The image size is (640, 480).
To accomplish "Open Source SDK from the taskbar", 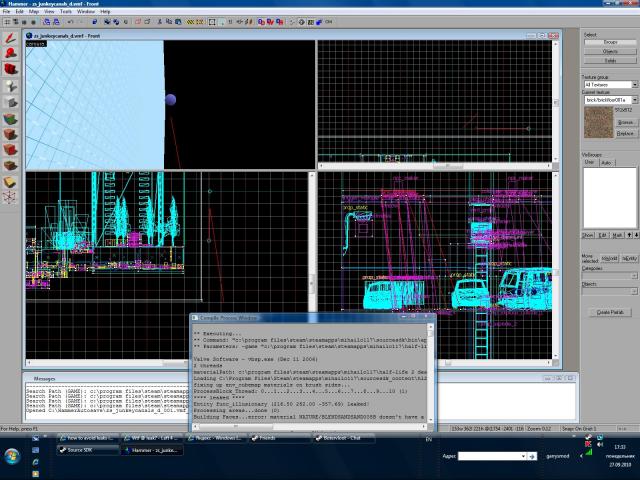I will pyautogui.click(x=87, y=451).
